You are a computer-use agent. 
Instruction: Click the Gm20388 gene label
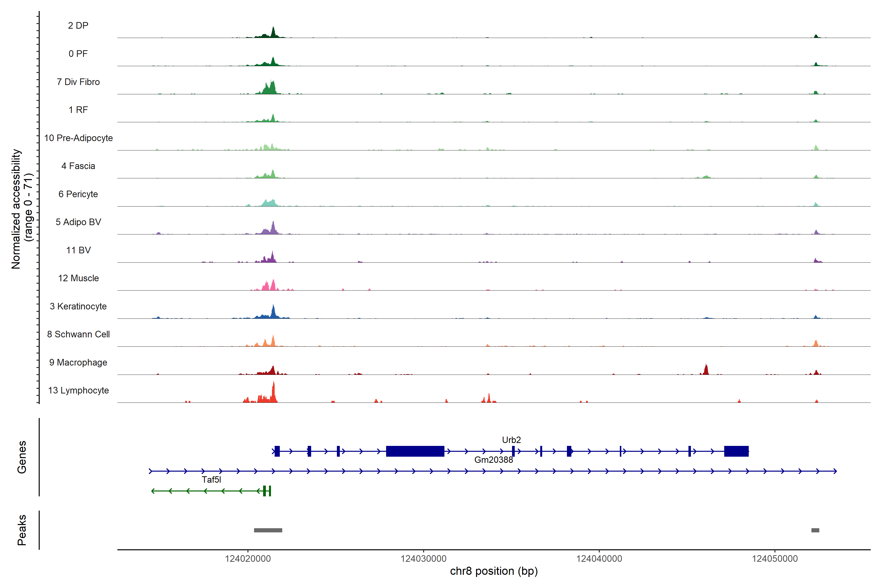tap(493, 460)
